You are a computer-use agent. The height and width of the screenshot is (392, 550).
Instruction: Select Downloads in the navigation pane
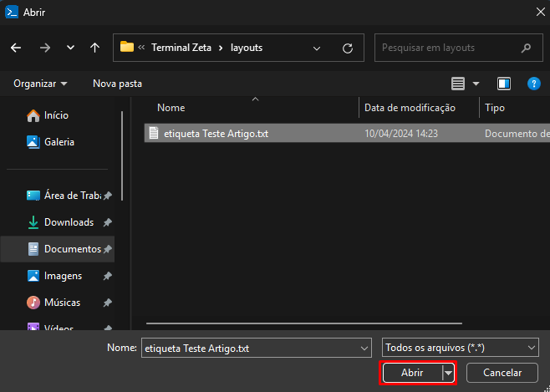[x=69, y=222]
